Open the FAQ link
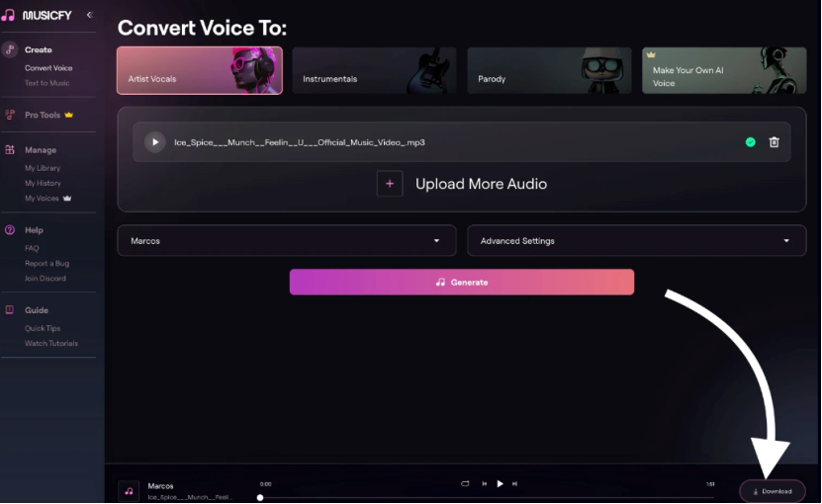The width and height of the screenshot is (822, 504). click(32, 248)
